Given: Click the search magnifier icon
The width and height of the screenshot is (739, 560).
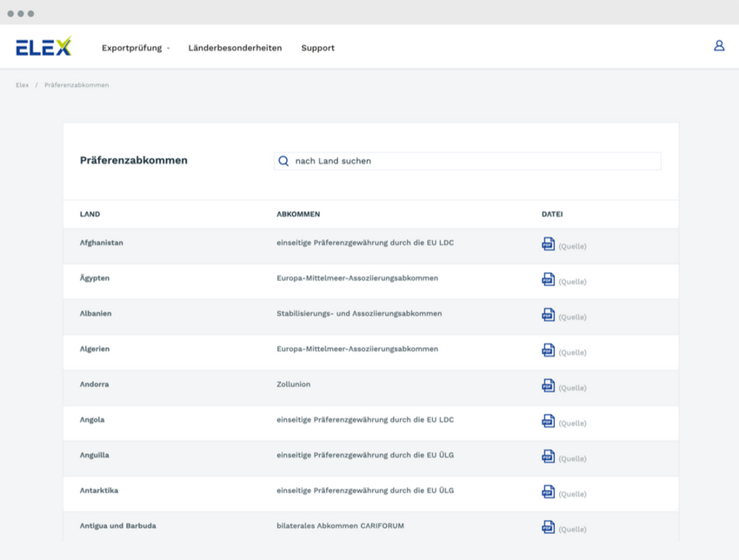Looking at the screenshot, I should click(283, 161).
